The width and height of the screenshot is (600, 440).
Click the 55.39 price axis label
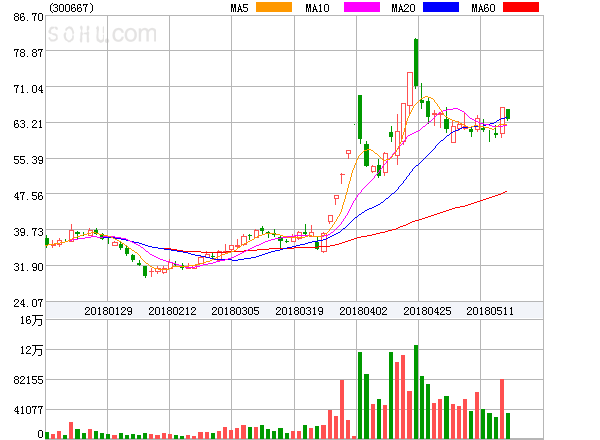pyautogui.click(x=28, y=160)
